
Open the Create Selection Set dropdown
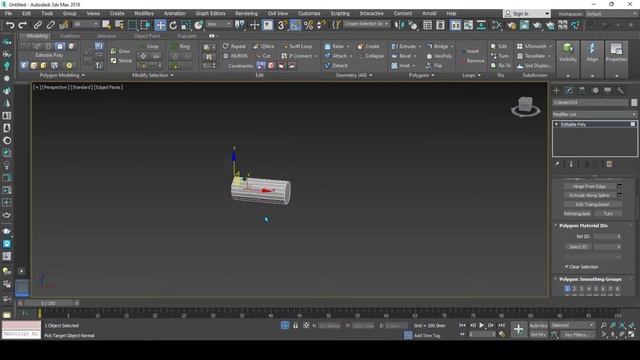coord(366,24)
